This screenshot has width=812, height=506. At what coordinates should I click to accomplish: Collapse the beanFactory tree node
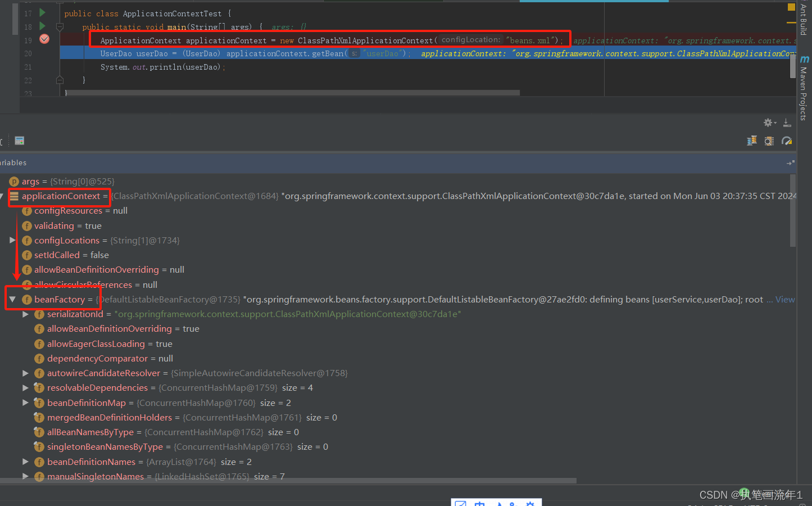[12, 299]
